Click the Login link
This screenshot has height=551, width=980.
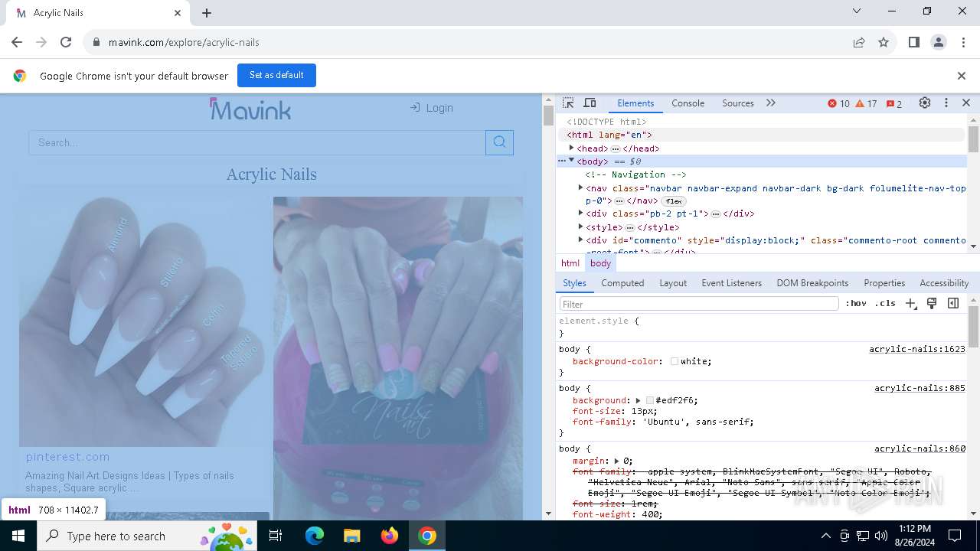tap(432, 108)
